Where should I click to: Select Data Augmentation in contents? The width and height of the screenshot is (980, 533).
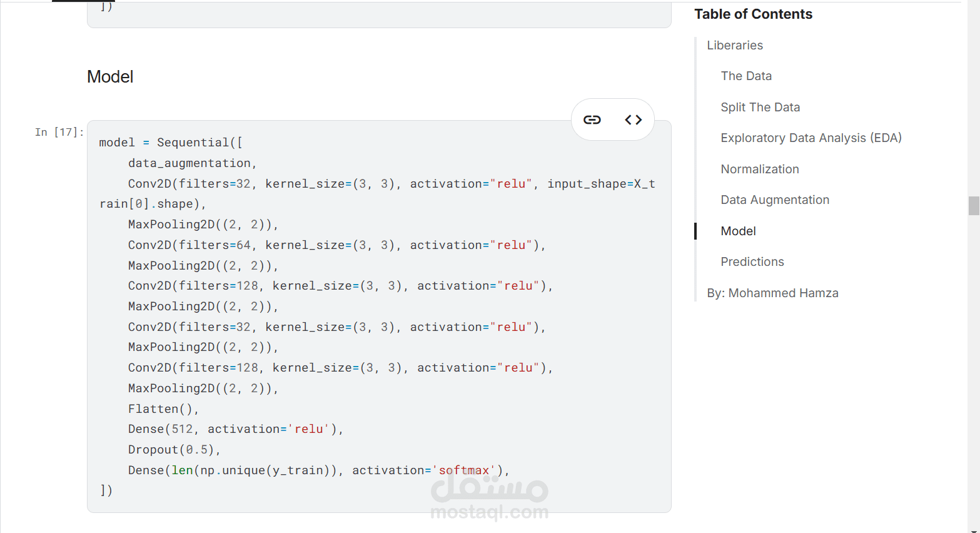tap(774, 200)
